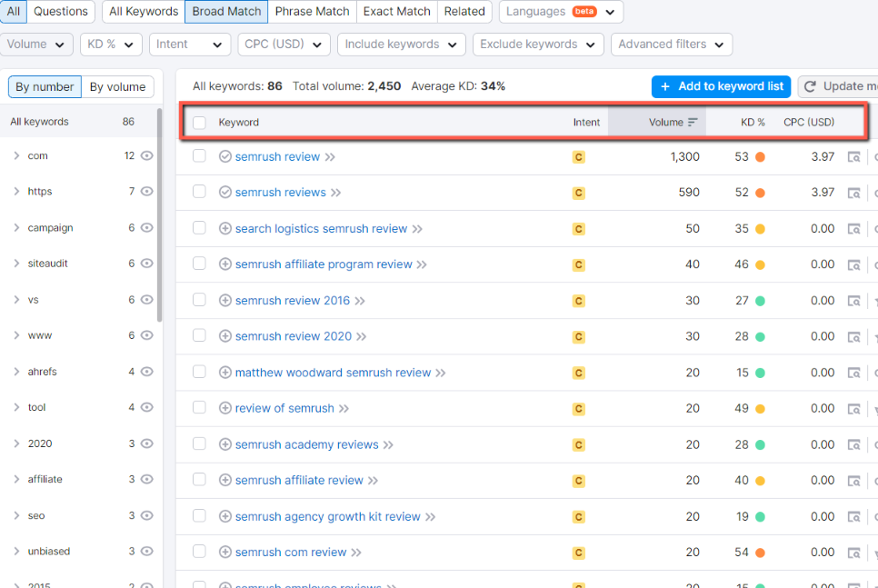Open SERP view icon for semrush review 2020
878x588 pixels.
point(853,337)
